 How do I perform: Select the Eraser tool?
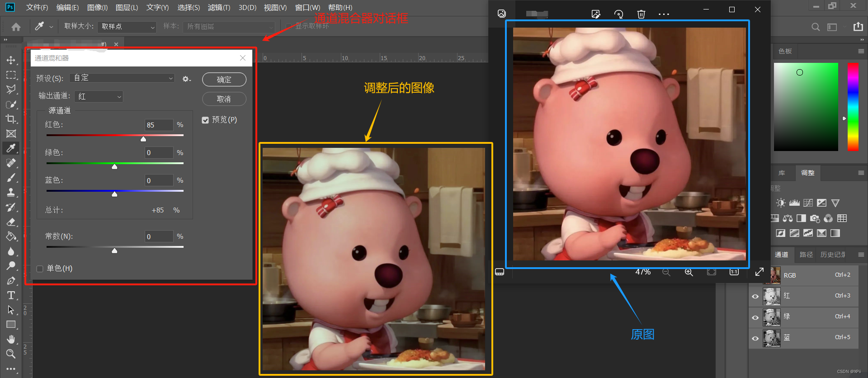pyautogui.click(x=11, y=222)
